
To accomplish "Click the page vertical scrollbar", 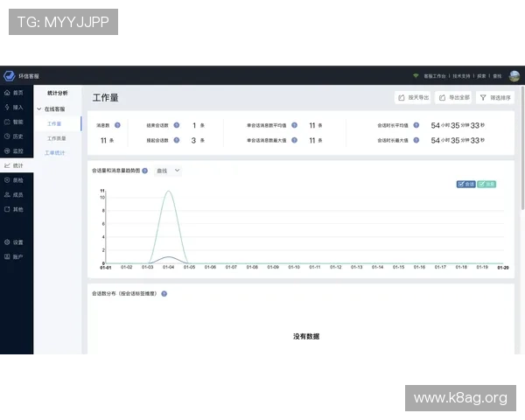I will (522, 175).
